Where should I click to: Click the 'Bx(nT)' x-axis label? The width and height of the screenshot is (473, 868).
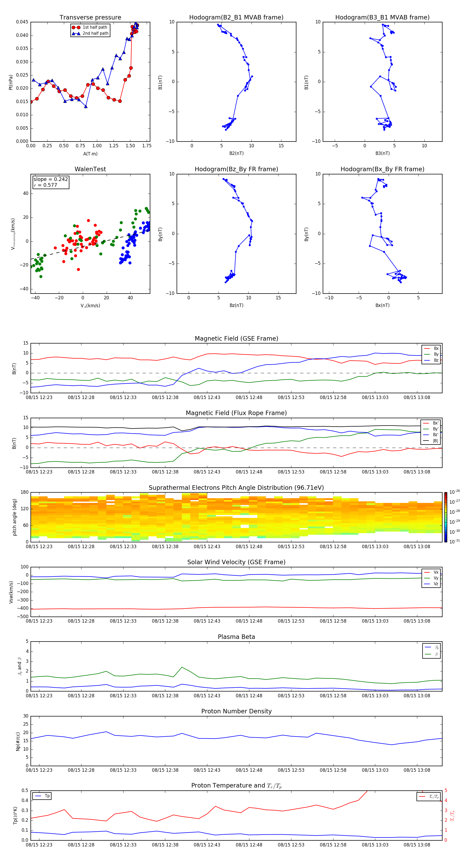pyautogui.click(x=382, y=305)
